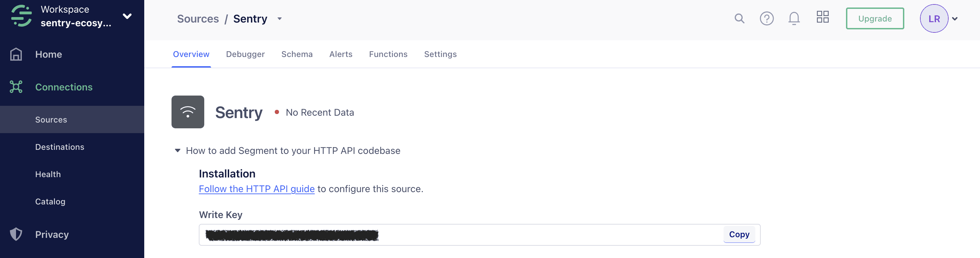This screenshot has width=980, height=258.
Task: Click the Write Key field
Action: (479, 235)
